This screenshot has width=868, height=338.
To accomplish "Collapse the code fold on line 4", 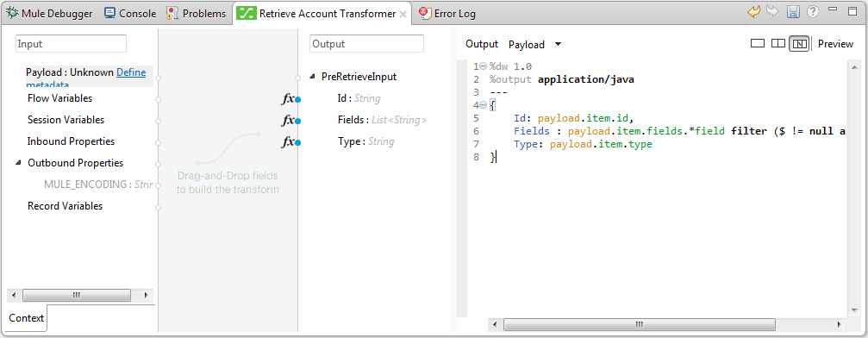I will click(483, 104).
